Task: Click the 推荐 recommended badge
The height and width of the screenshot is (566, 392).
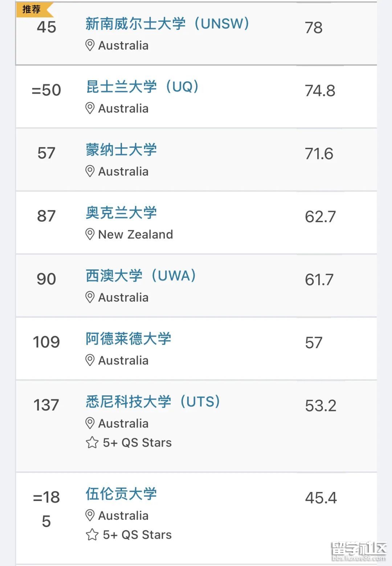Action: point(33,9)
